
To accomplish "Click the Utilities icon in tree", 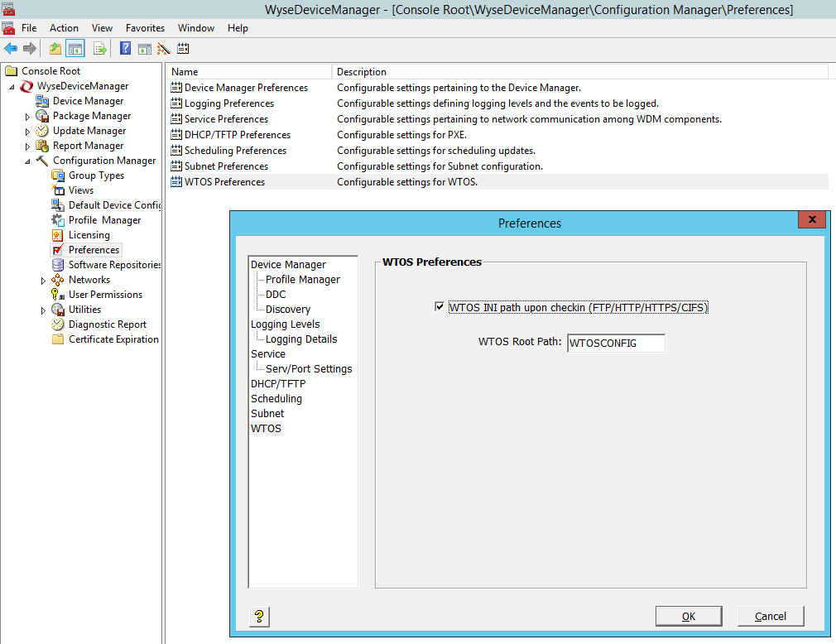I will [x=58, y=310].
